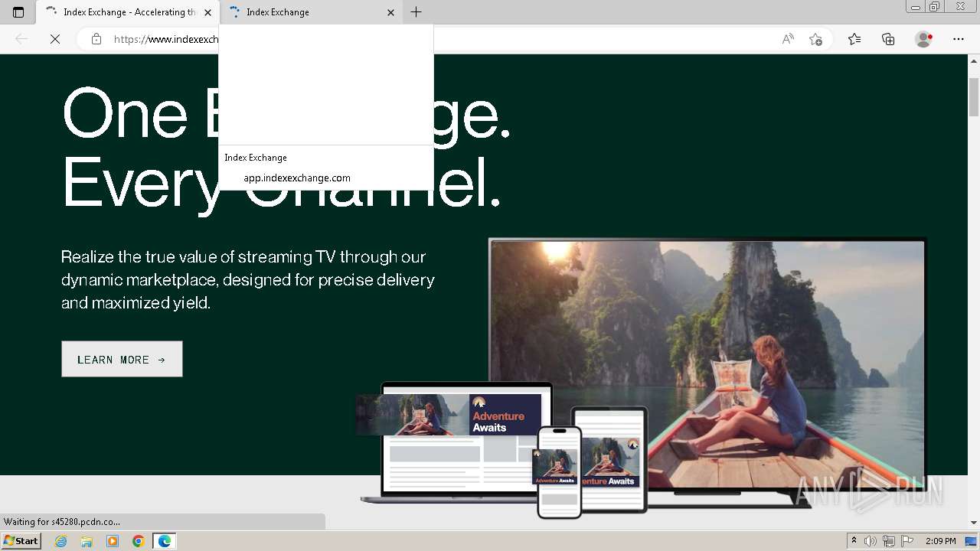Click the scrollbar down arrow
Viewport: 980px width, 551px height.
pos(974,522)
